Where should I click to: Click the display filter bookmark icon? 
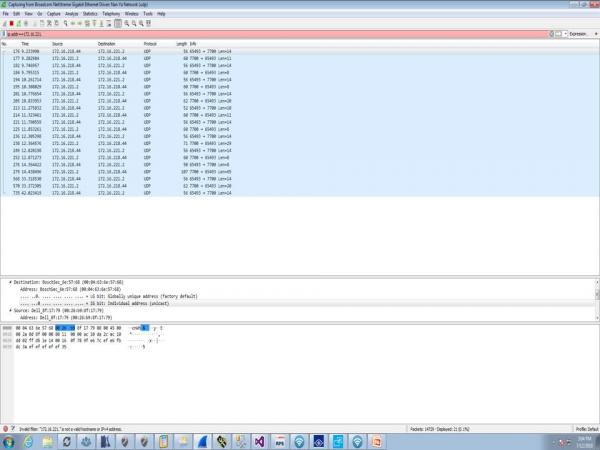pos(4,34)
